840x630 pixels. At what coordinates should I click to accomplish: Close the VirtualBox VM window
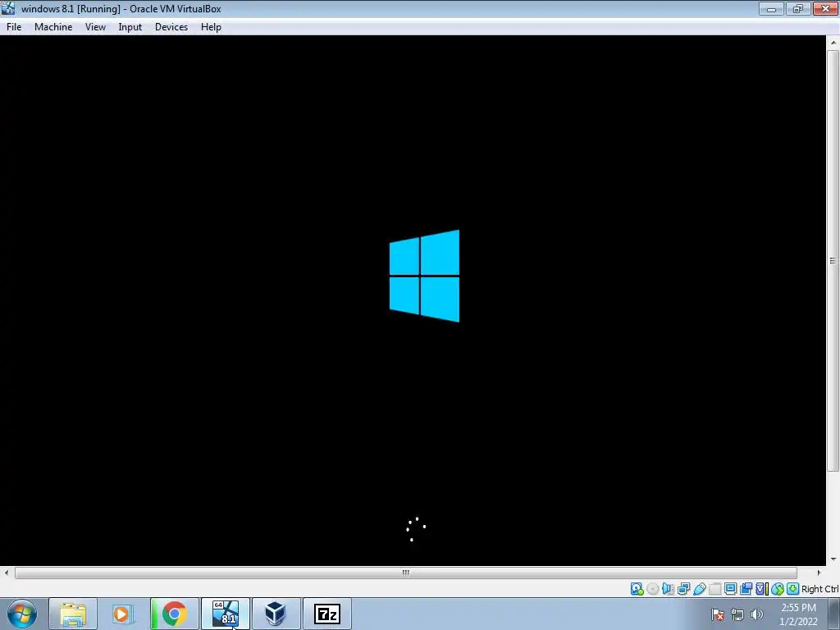tap(825, 8)
